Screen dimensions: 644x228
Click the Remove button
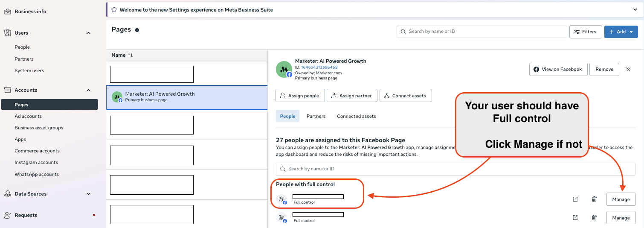[x=604, y=70]
